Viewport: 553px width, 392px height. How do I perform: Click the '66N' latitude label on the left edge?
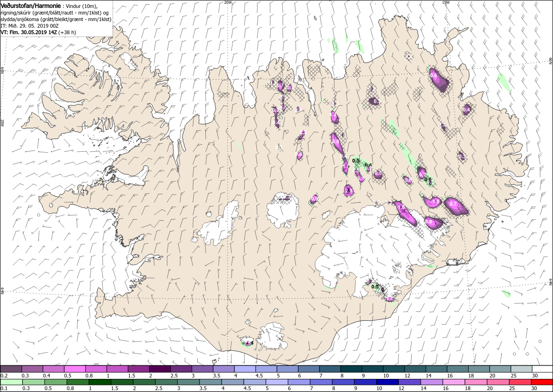point(2,71)
